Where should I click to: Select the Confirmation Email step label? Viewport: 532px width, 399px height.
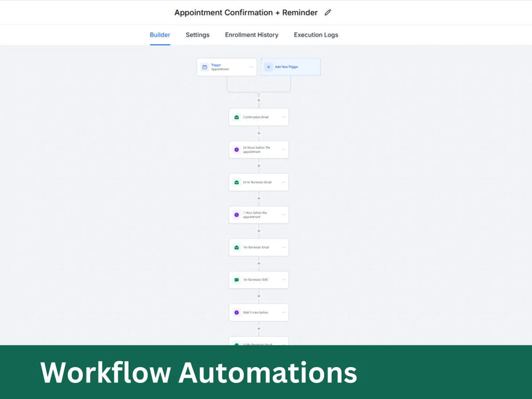pos(256,117)
